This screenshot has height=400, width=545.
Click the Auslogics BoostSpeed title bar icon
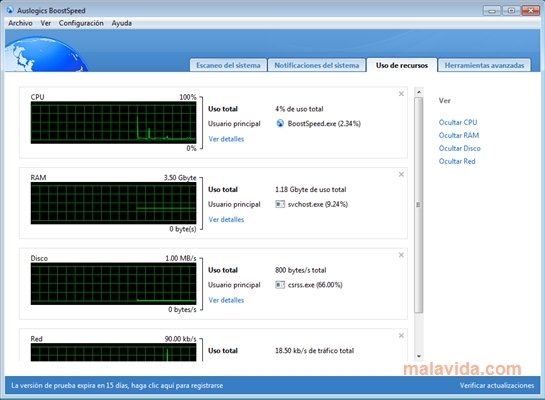click(10, 10)
